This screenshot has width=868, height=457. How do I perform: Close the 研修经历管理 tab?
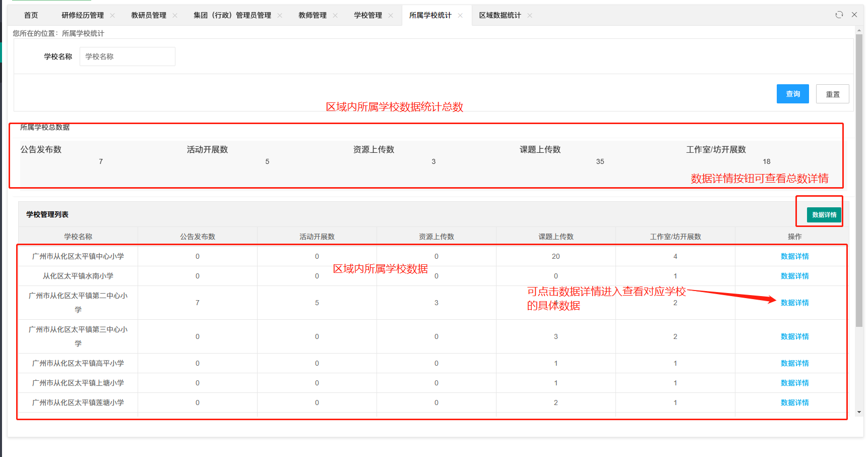coord(112,16)
